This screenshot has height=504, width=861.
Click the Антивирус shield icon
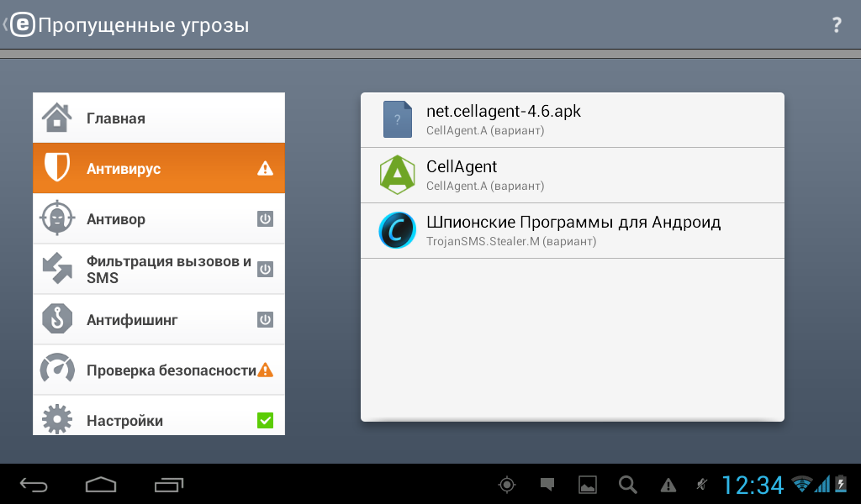pyautogui.click(x=57, y=168)
